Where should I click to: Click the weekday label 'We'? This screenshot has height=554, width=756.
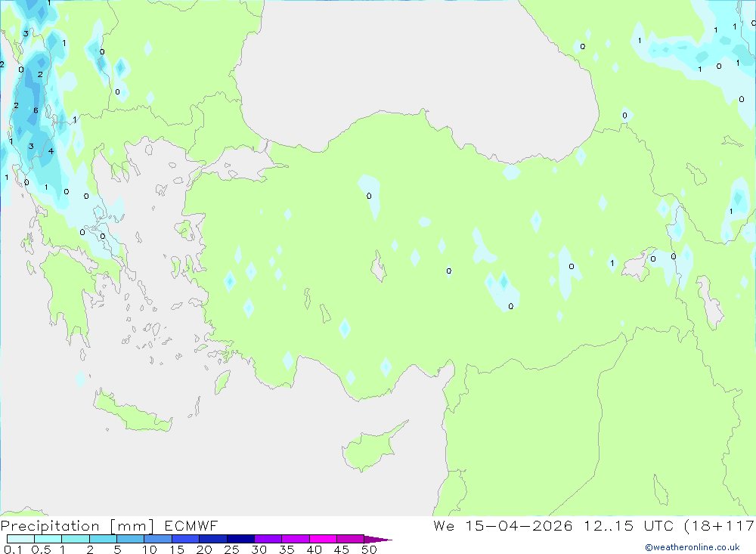pos(444,525)
